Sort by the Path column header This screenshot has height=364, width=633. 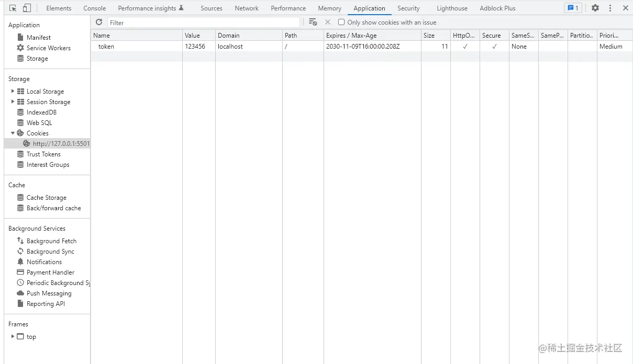point(303,36)
